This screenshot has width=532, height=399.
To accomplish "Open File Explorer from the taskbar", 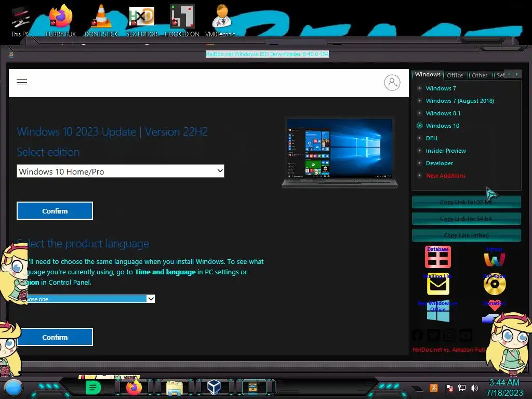I will pos(175,388).
